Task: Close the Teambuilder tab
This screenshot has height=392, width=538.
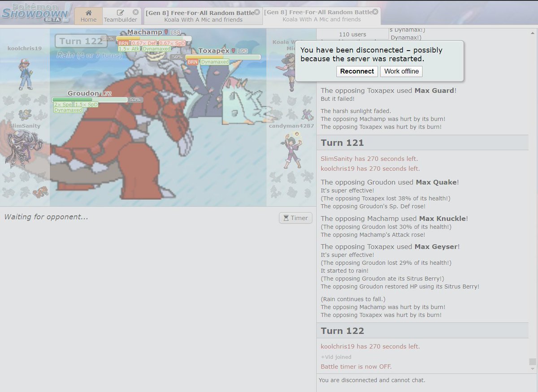Action: click(x=135, y=12)
